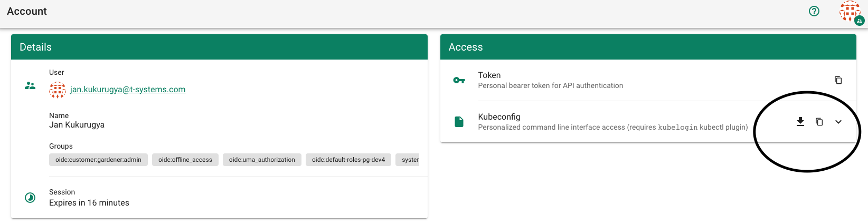Viewport: 868px width, 224px height.
Task: Click the user group icon in Details
Action: pos(30,85)
